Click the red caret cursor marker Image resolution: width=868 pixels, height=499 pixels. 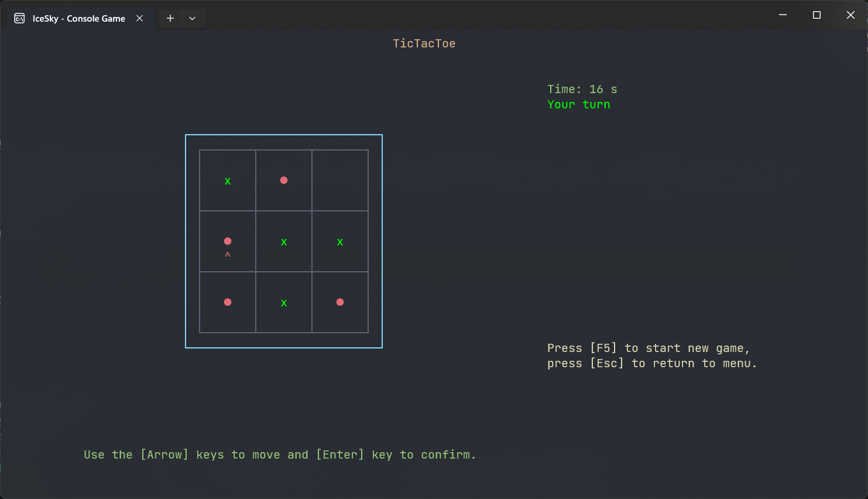228,255
